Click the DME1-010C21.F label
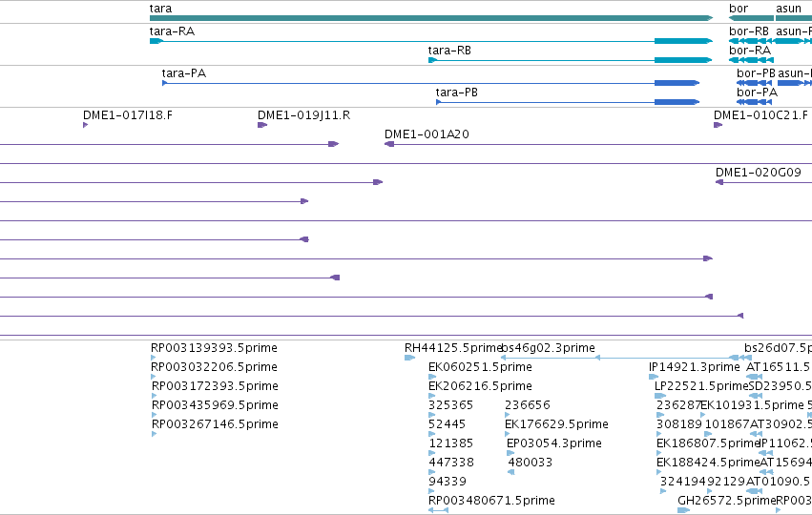Image resolution: width=812 pixels, height=515 pixels. (760, 114)
